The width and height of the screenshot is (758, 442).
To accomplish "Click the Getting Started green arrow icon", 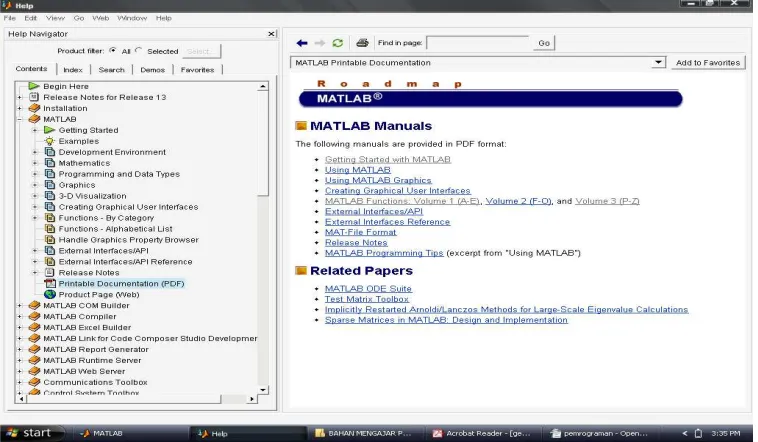I will tap(49, 130).
